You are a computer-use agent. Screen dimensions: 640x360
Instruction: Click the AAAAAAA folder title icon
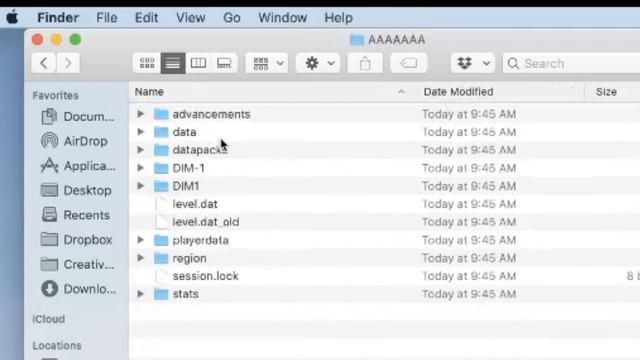pos(356,40)
